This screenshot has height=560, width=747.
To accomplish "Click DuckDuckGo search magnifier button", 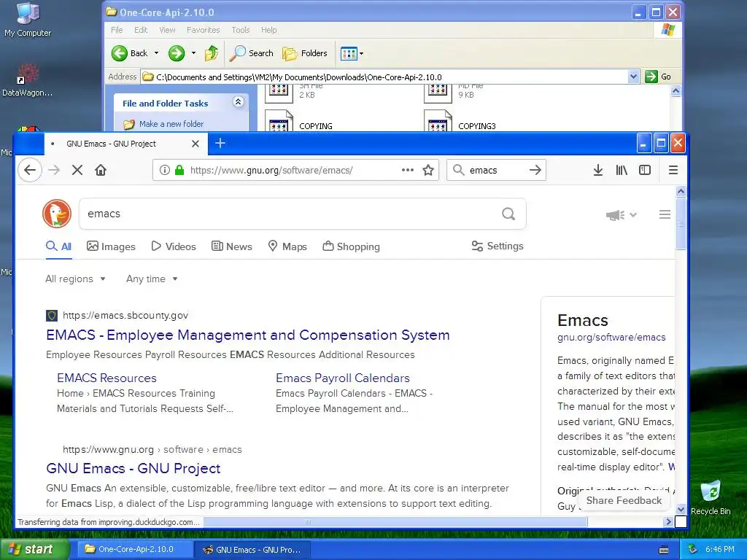I will (x=508, y=214).
